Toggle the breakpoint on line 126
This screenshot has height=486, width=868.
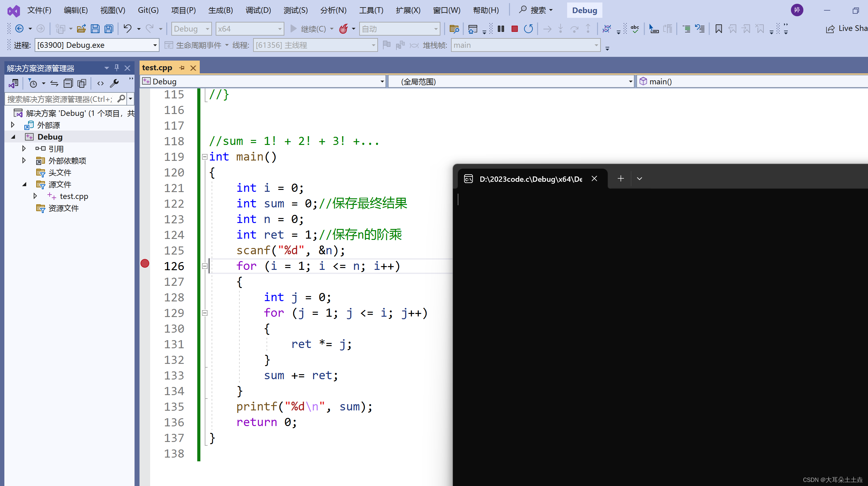(x=145, y=263)
